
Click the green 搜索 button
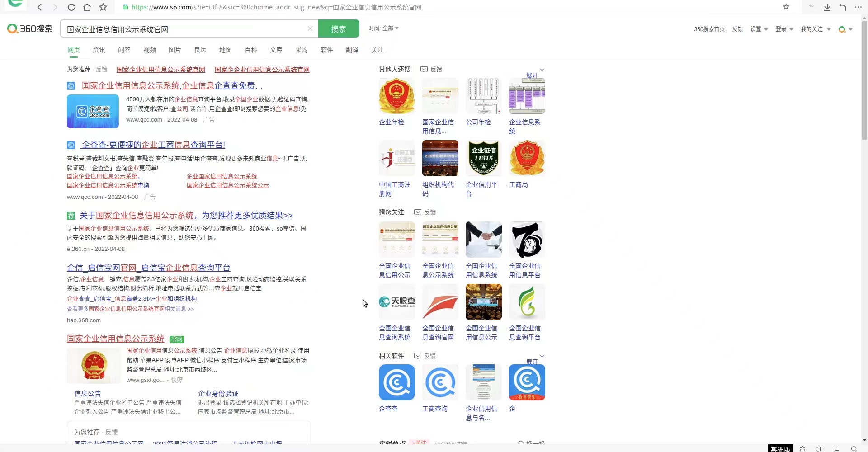pyautogui.click(x=339, y=28)
